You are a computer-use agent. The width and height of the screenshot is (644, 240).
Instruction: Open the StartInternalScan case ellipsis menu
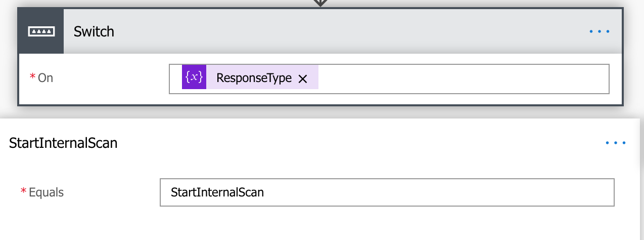coord(616,143)
